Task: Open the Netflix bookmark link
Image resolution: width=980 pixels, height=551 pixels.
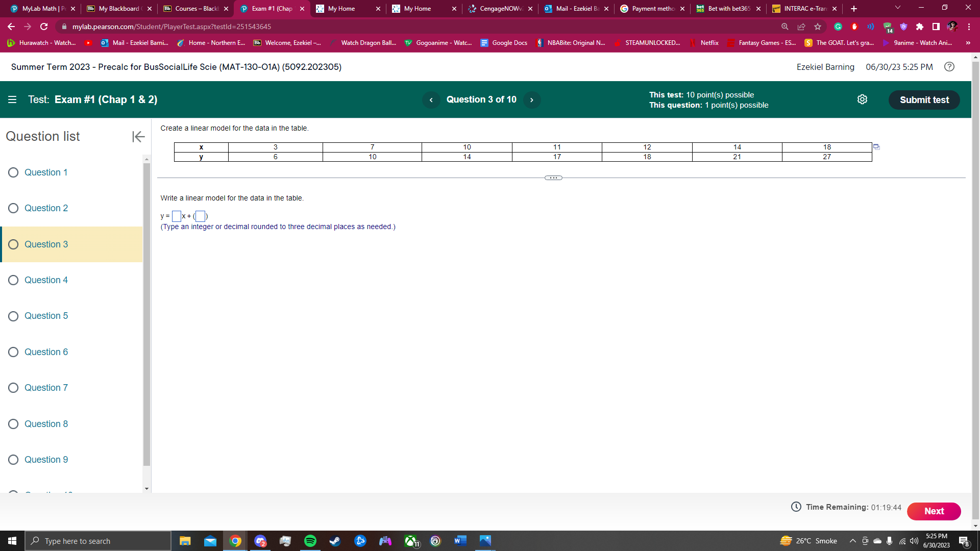Action: pyautogui.click(x=709, y=43)
